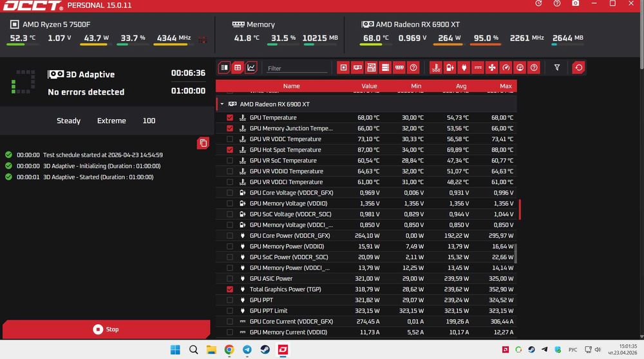Switch monitoring to graph view icon

(251, 68)
